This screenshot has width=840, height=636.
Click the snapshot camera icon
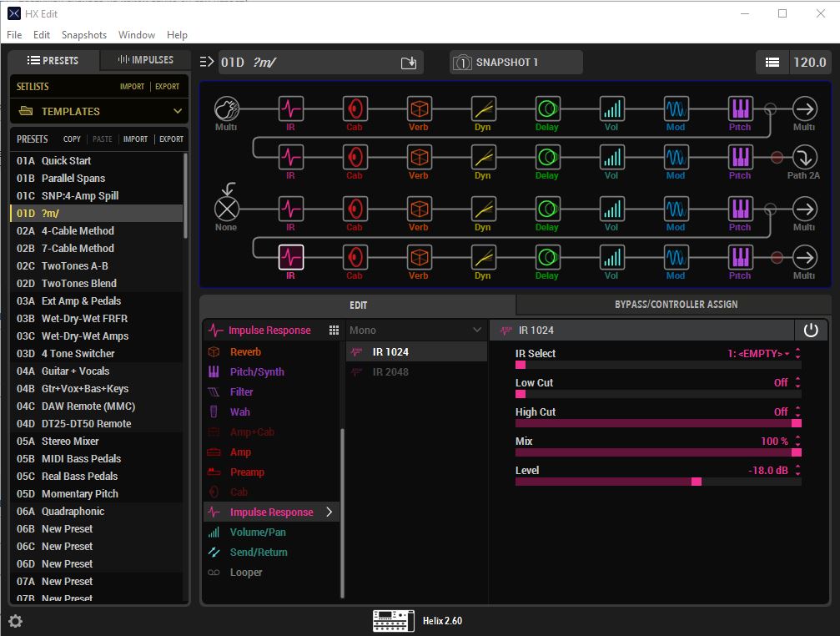coord(462,63)
